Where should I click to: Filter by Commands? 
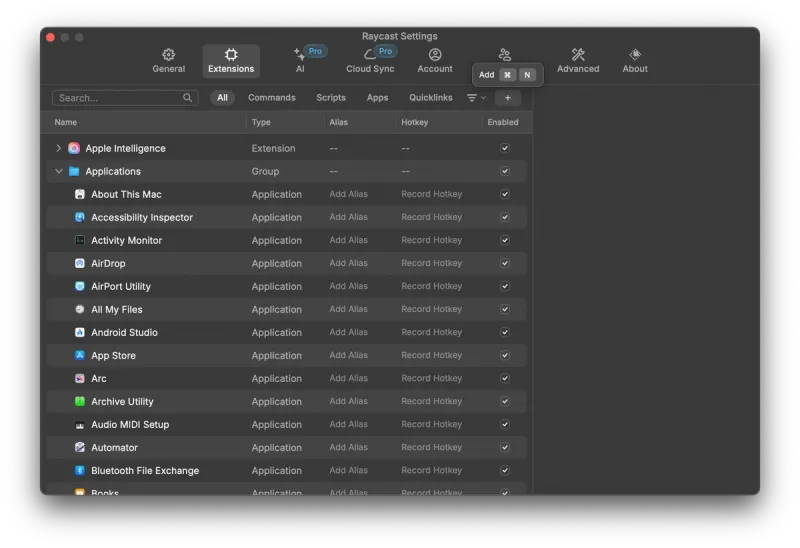pos(271,97)
